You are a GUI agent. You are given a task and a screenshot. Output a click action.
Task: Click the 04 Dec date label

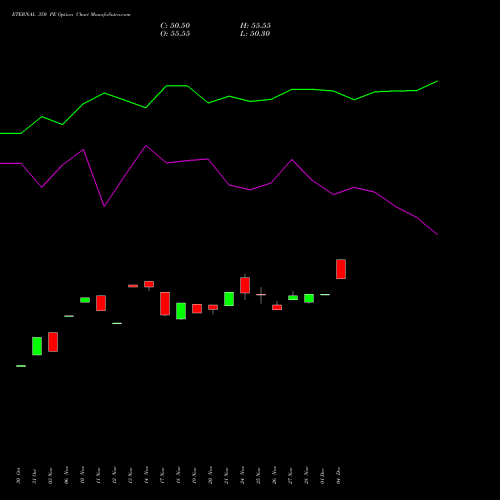click(x=339, y=476)
